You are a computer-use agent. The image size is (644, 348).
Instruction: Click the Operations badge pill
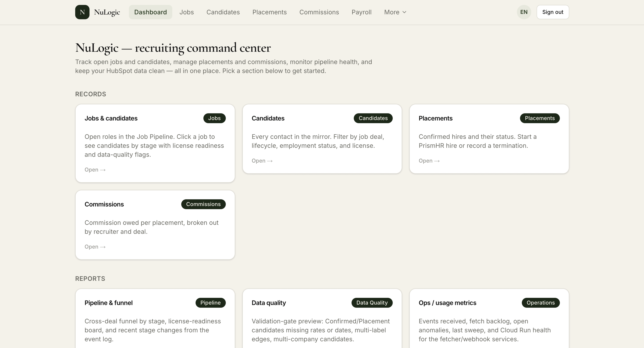coord(541,303)
